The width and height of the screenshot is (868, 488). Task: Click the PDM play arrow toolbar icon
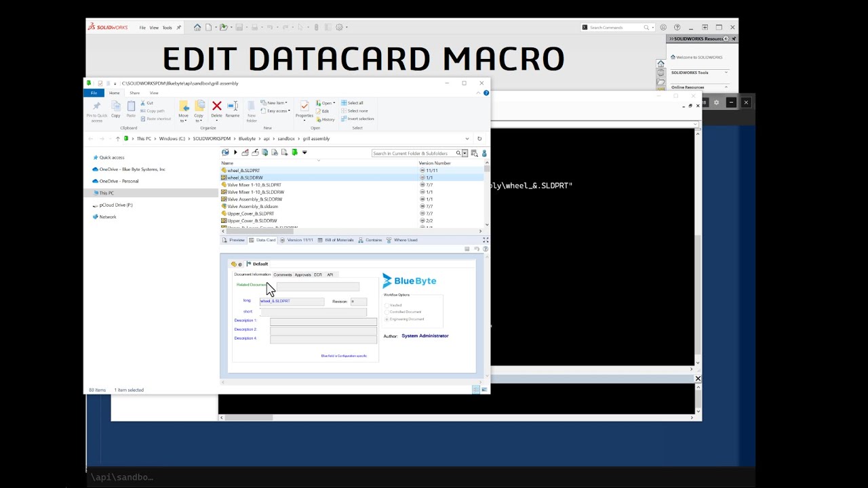click(235, 152)
